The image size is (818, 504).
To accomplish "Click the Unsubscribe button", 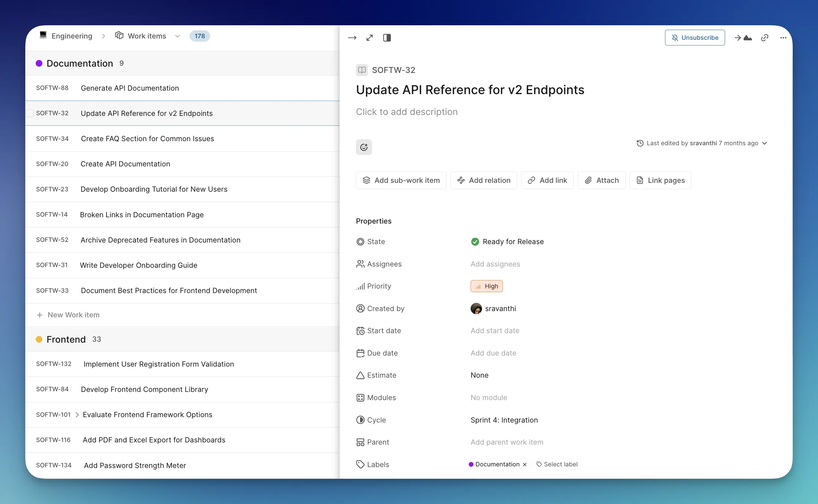I will coord(694,38).
